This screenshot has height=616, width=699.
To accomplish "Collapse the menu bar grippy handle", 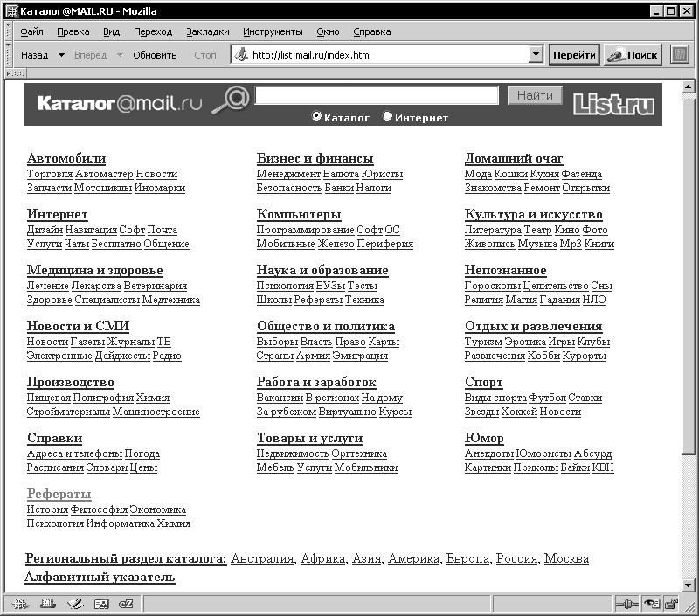I will [9, 31].
